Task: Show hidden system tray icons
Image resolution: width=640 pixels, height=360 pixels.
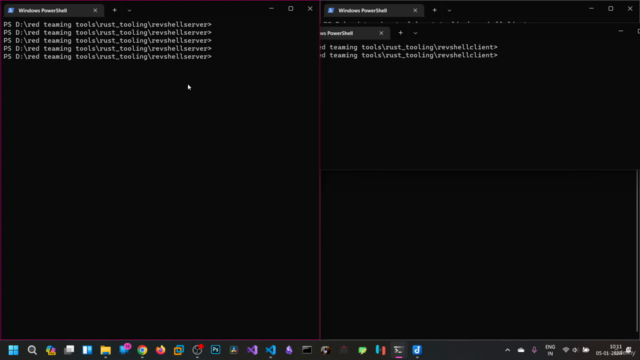Action: coord(507,350)
